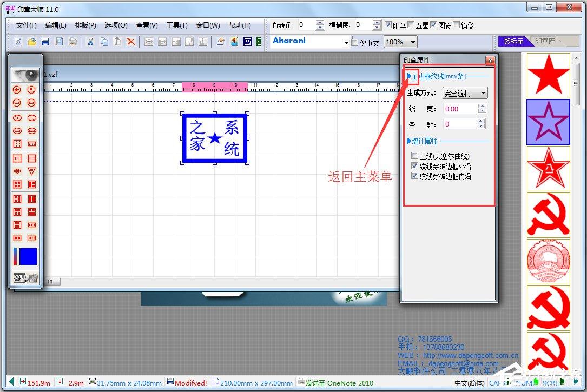Select the inverted triangle seal template
Image resolution: width=587 pixels, height=392 pixels.
(x=32, y=171)
